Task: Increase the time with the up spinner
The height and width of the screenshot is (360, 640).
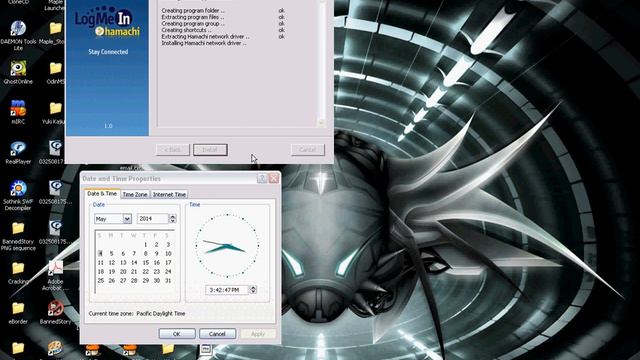Action: pyautogui.click(x=253, y=287)
